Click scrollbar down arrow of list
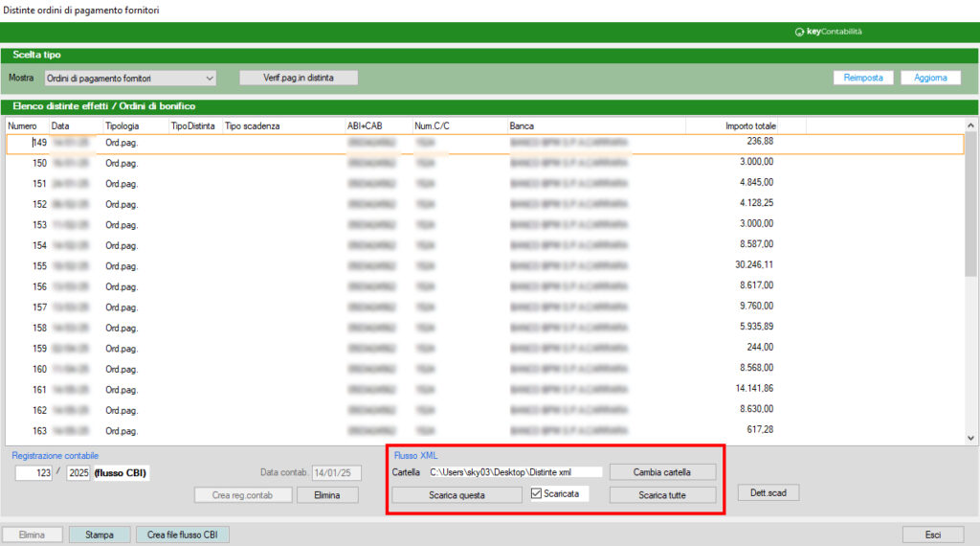Screen dimensions: 980x546 click(970, 437)
